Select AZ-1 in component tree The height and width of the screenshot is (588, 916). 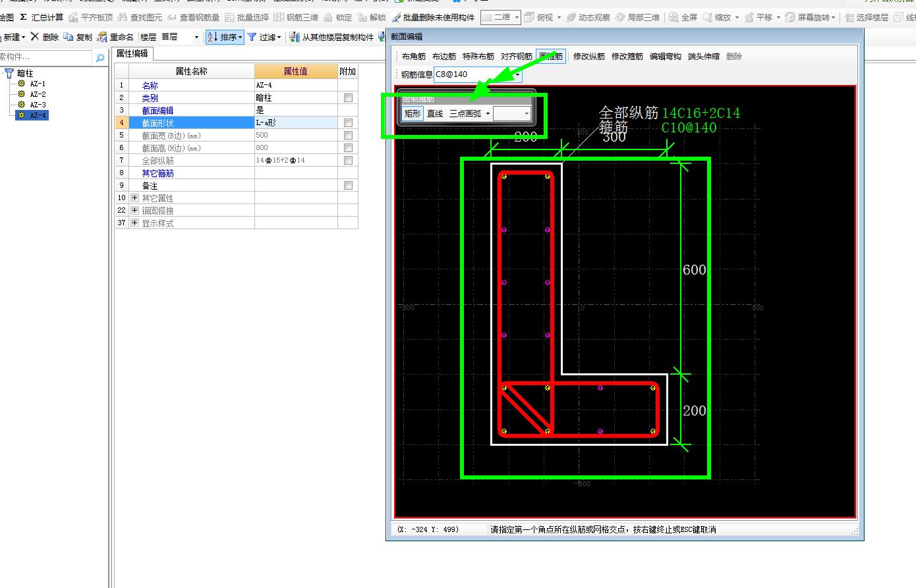(x=38, y=84)
